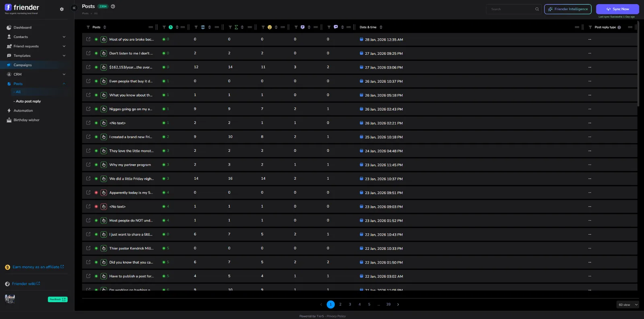Go to page 2 of posts
This screenshot has width=644, height=319.
click(340, 304)
